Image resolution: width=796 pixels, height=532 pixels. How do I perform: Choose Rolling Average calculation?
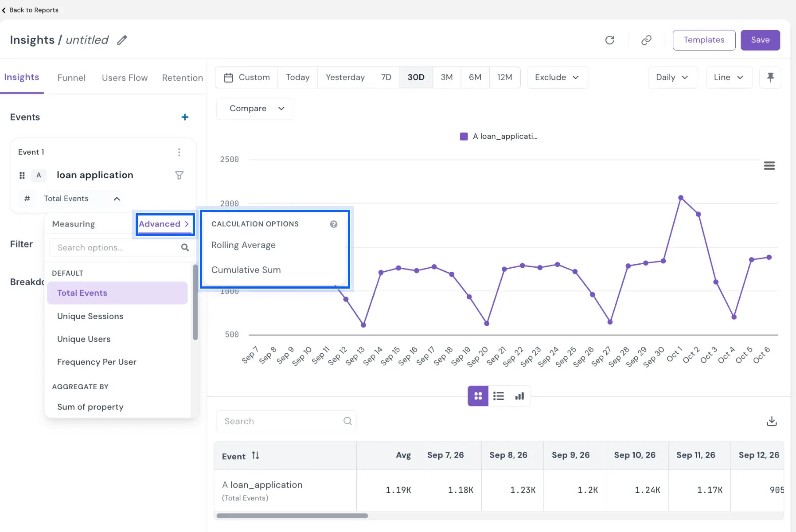click(243, 245)
